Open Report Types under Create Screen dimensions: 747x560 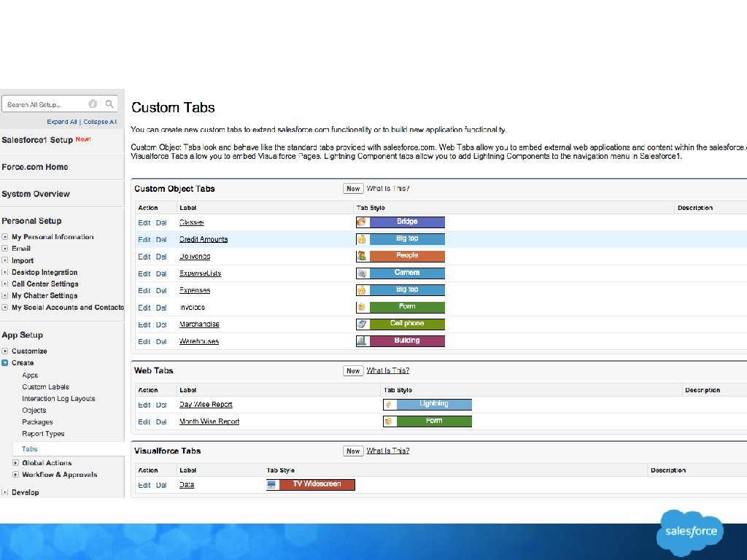click(x=43, y=434)
